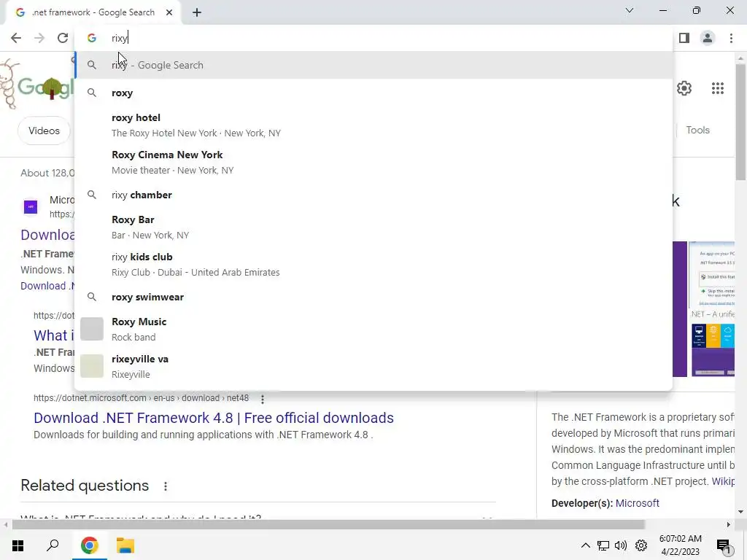Select the 'rixy - Google Search' suggestion
The height and width of the screenshot is (560, 747).
click(374, 65)
